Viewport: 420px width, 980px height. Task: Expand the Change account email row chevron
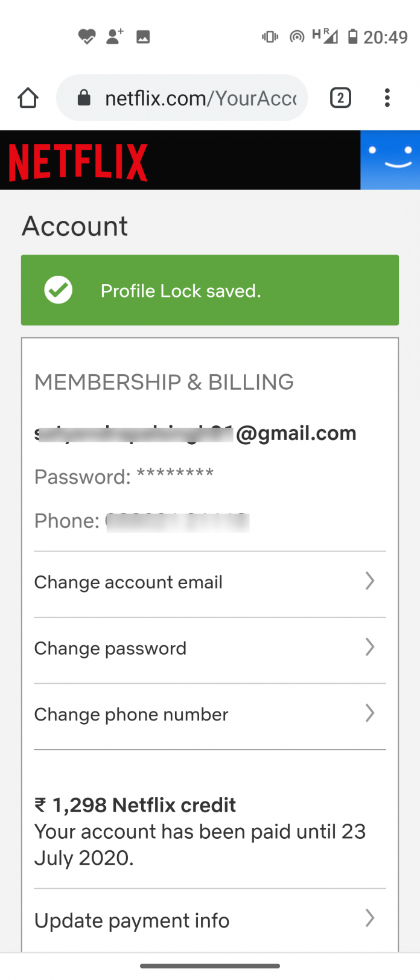tap(370, 581)
